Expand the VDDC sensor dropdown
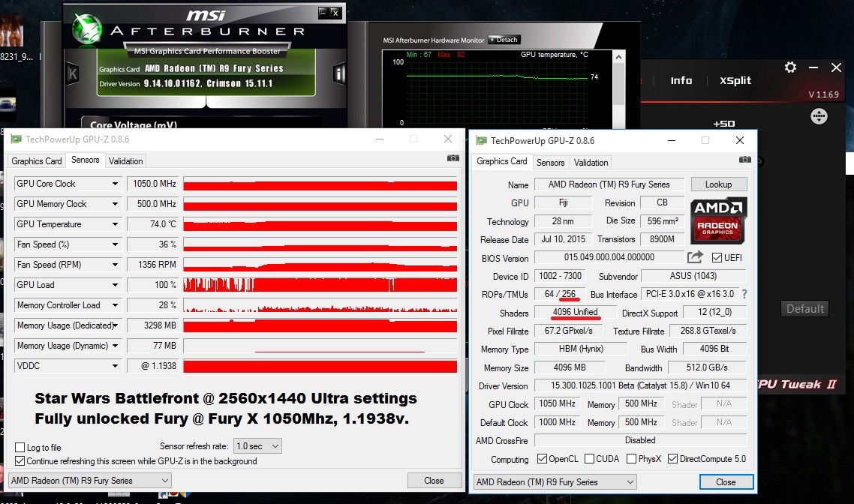The width and height of the screenshot is (854, 504). [x=115, y=366]
